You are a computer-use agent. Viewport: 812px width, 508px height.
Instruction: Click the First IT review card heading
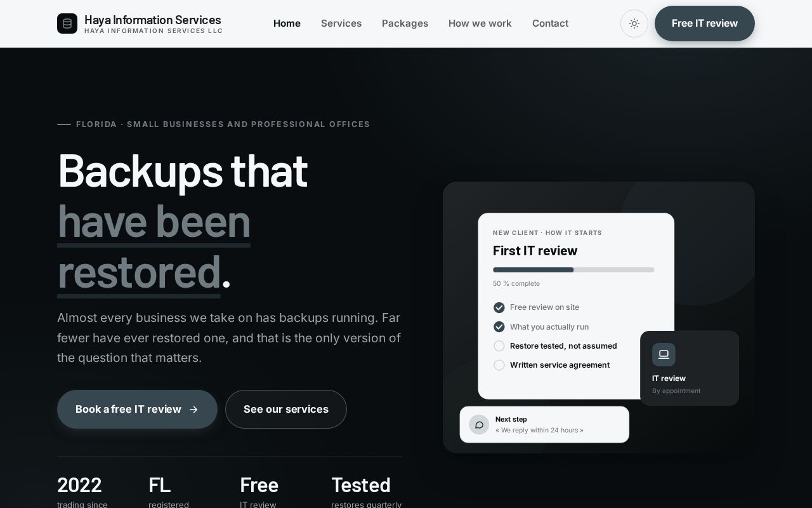click(535, 251)
